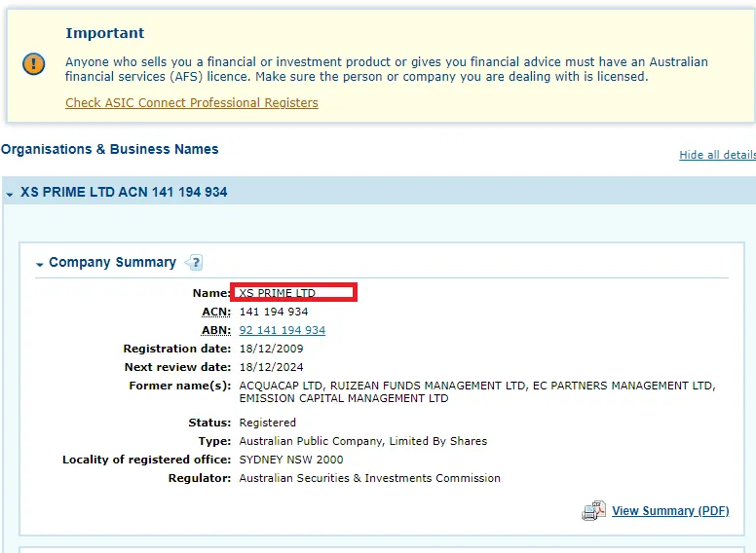
Task: Open the ABN 92 141 194 934 link
Action: coord(282,330)
